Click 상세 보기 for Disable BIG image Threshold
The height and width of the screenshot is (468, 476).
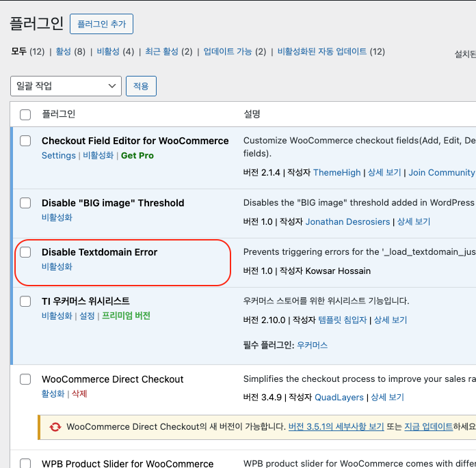(x=414, y=222)
